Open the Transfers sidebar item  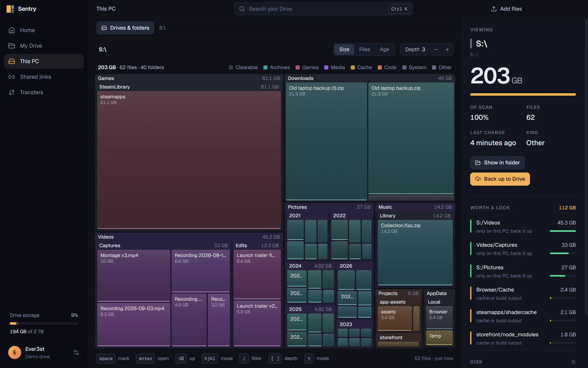(44, 92)
